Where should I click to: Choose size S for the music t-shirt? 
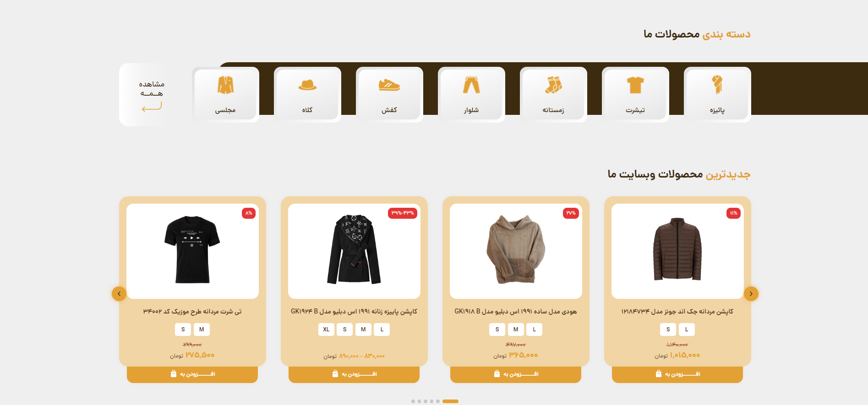point(183,329)
